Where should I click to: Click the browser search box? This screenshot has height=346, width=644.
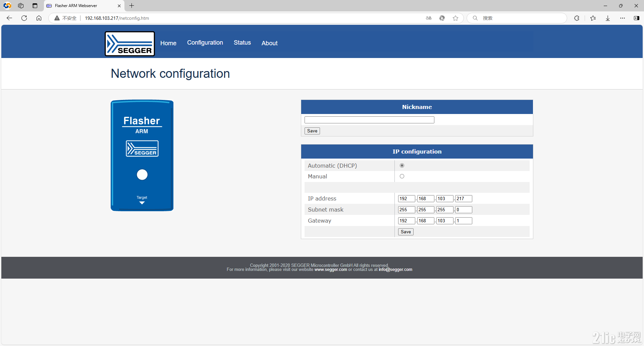pyautogui.click(x=517, y=18)
